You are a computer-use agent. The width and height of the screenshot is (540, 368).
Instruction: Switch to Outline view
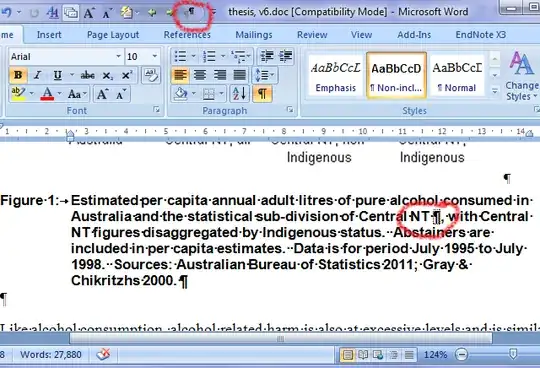pos(394,355)
